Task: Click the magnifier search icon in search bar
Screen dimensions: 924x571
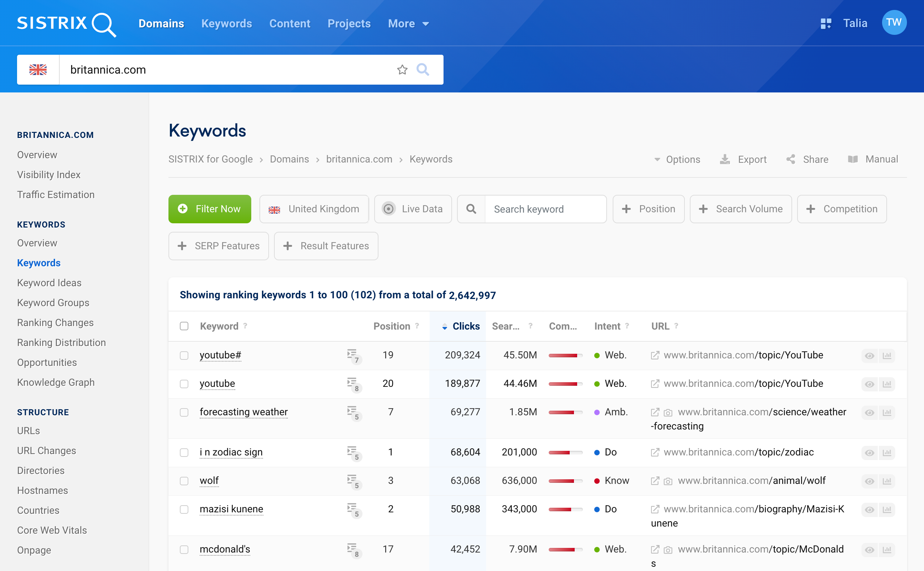Action: (x=422, y=69)
